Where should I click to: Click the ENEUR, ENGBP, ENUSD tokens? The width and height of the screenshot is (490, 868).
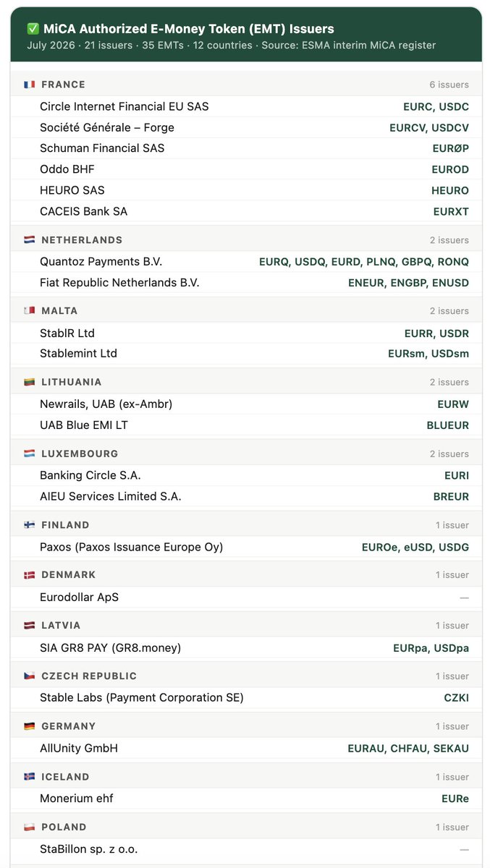tap(408, 283)
